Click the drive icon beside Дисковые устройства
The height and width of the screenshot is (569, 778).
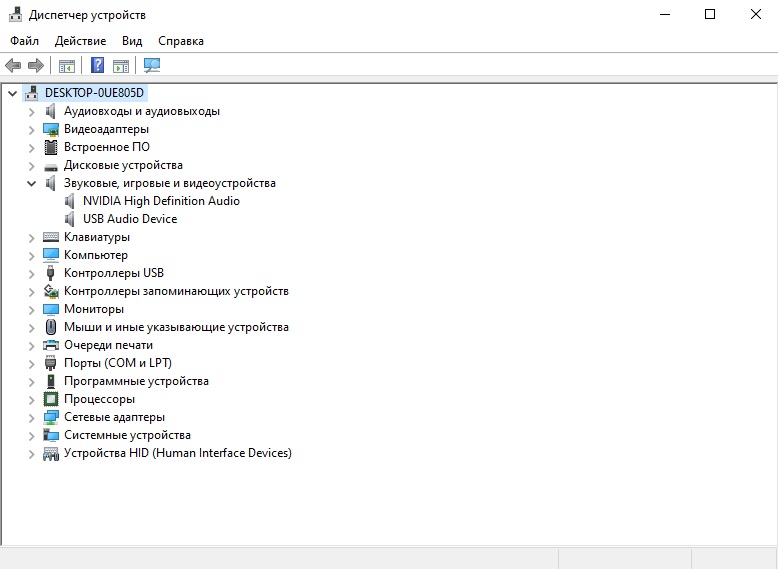[51, 167]
